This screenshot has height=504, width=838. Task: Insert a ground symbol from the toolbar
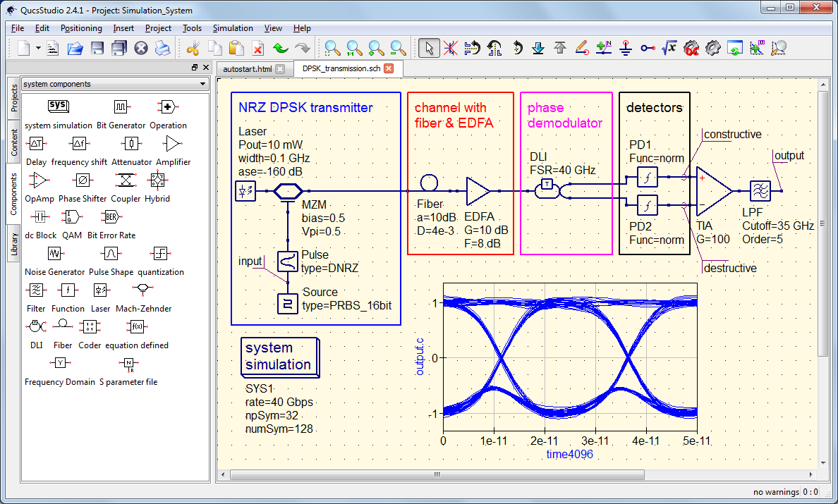click(x=626, y=48)
